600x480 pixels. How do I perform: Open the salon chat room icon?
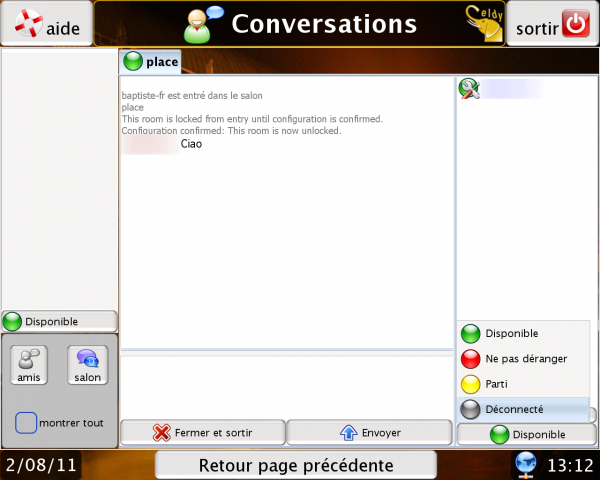click(88, 365)
